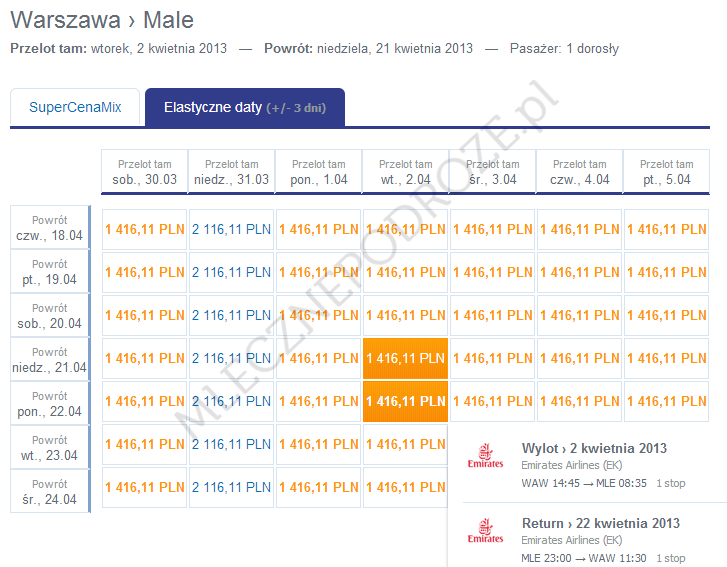
Task: Select the Elastyczne daty tab
Action: 244,108
